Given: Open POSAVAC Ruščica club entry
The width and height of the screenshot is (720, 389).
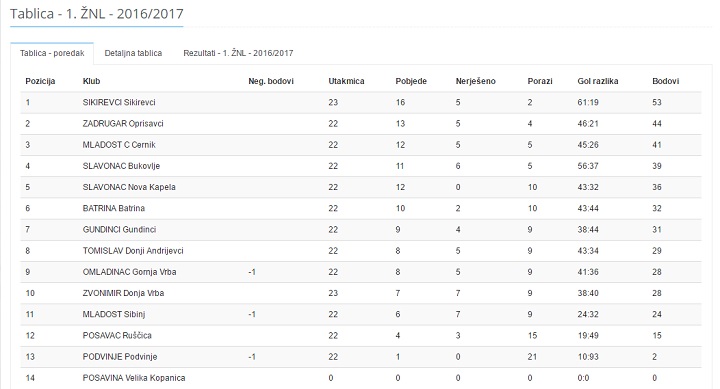Looking at the screenshot, I should (x=117, y=335).
